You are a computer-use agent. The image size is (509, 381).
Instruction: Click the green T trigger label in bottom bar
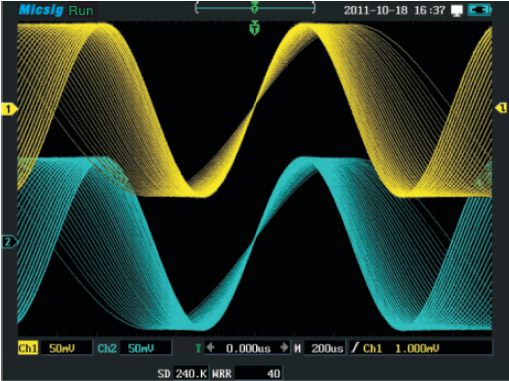click(198, 348)
